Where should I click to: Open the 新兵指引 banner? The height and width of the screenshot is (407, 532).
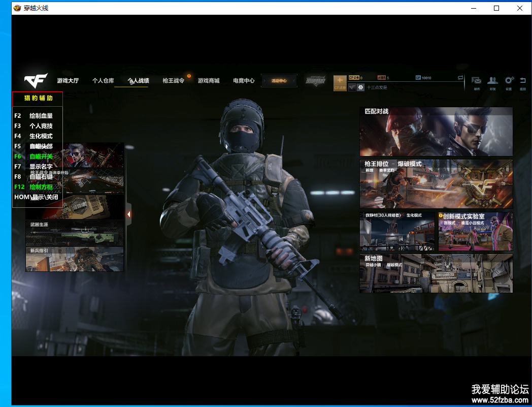tap(75, 259)
